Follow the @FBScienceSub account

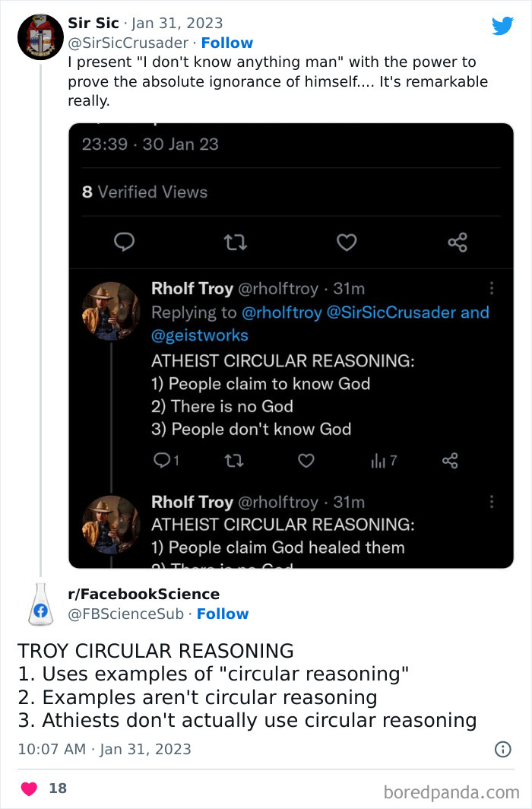[x=223, y=614]
